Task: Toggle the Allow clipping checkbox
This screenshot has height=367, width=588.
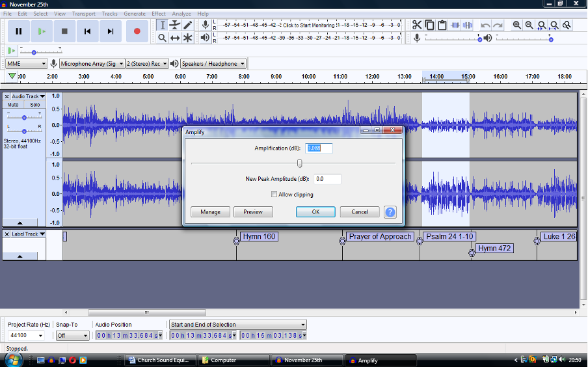Action: 274,195
